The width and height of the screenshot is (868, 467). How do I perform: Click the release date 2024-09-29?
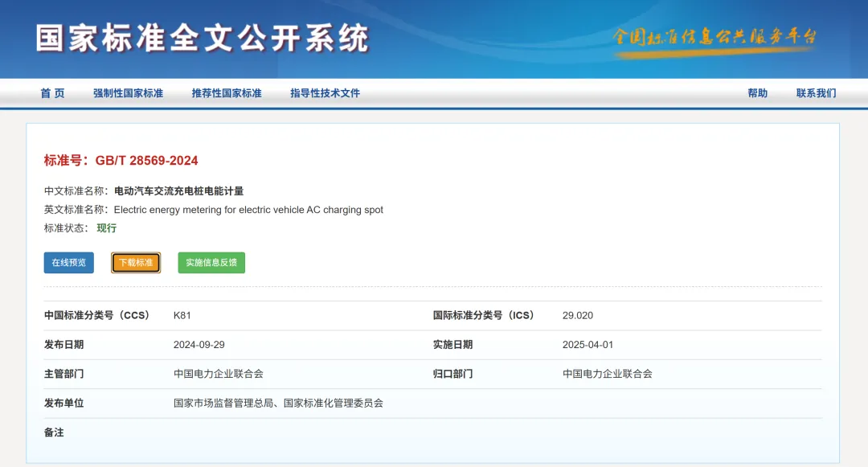point(199,345)
